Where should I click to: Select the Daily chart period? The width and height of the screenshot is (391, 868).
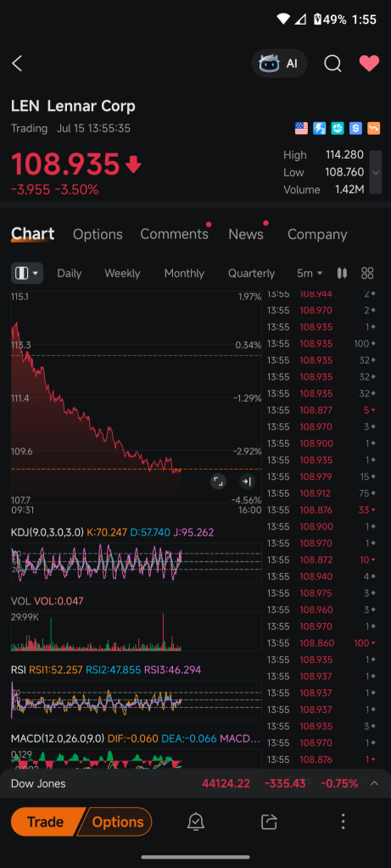(x=70, y=273)
